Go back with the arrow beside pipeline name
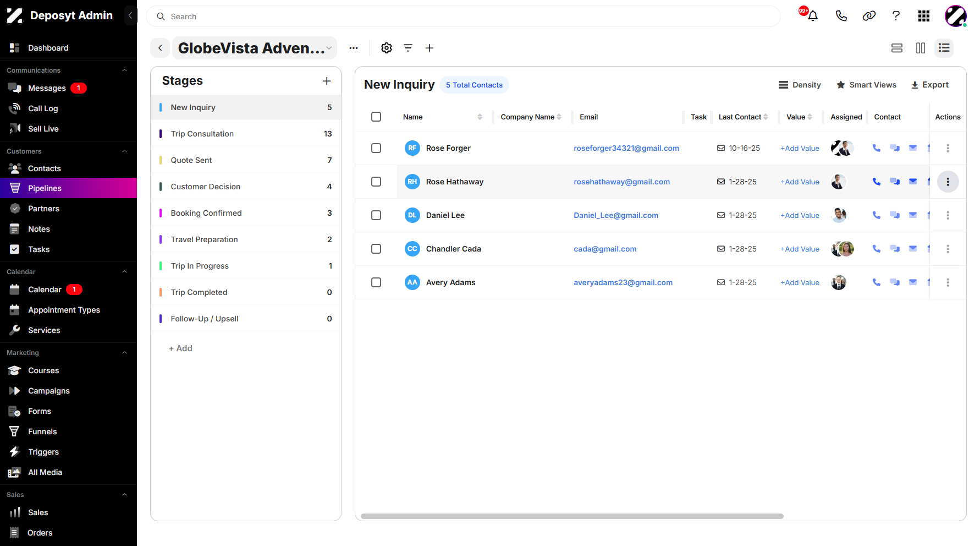This screenshot has height=546, width=980. click(x=160, y=48)
